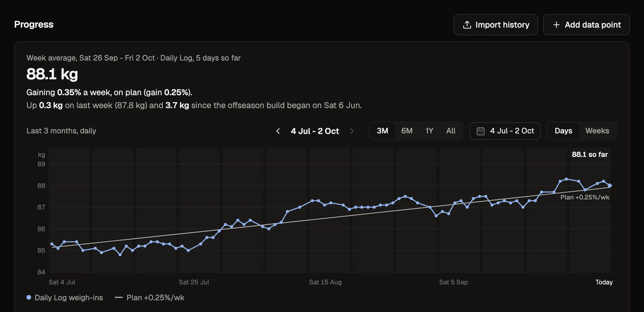Click the 'Gaining 0.35% a week' summary line
Image resolution: width=644 pixels, height=312 pixels.
point(109,92)
